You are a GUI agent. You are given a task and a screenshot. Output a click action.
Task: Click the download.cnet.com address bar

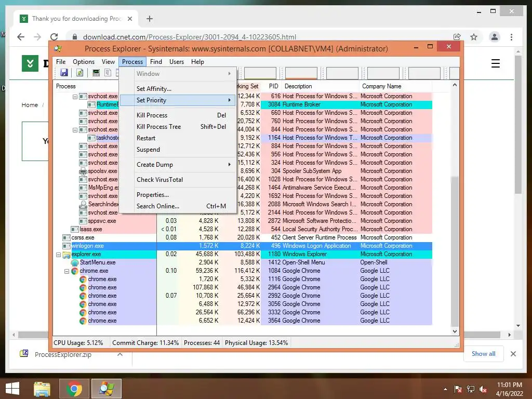tap(259, 37)
